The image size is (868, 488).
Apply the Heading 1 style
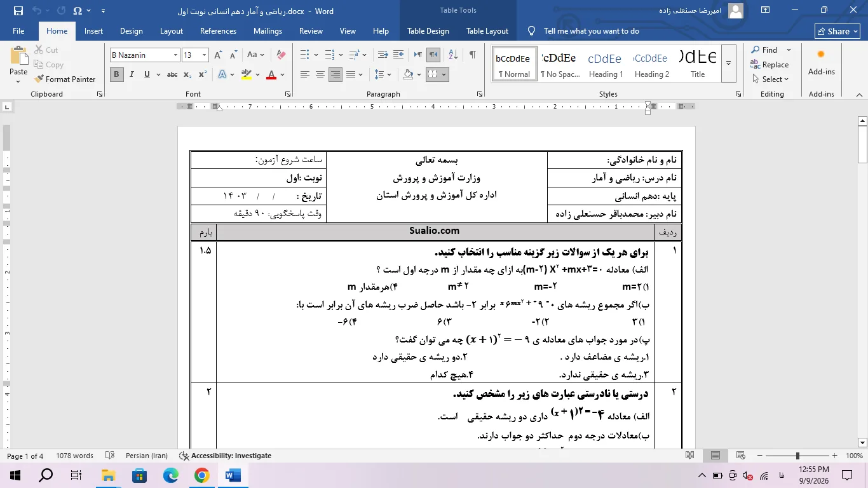(605, 63)
